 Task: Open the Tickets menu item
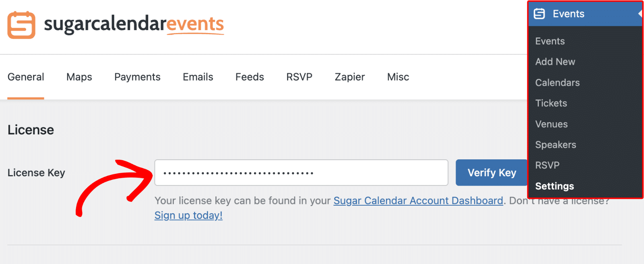551,103
